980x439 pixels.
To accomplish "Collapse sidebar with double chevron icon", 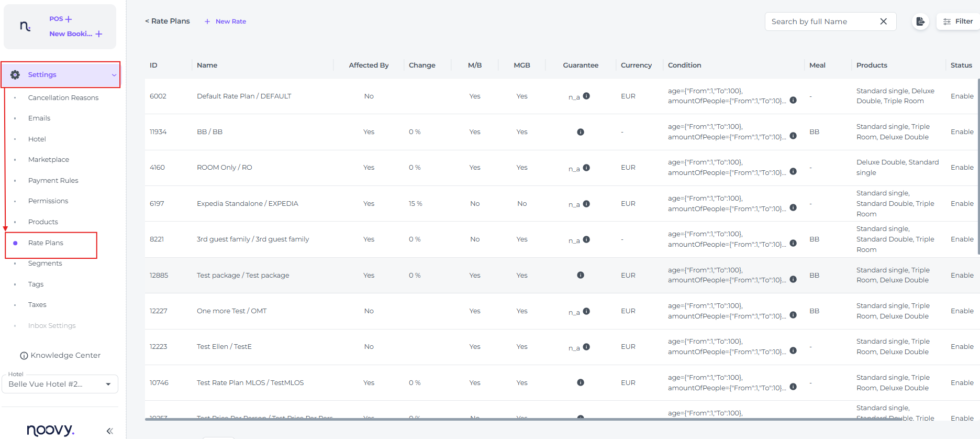I will tap(109, 431).
